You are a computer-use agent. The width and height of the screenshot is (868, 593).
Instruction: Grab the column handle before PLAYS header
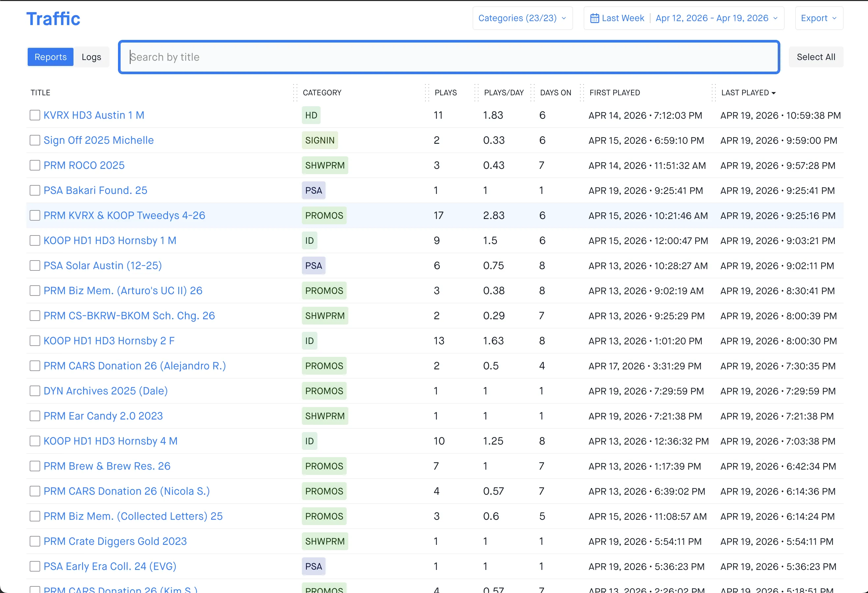pos(427,92)
